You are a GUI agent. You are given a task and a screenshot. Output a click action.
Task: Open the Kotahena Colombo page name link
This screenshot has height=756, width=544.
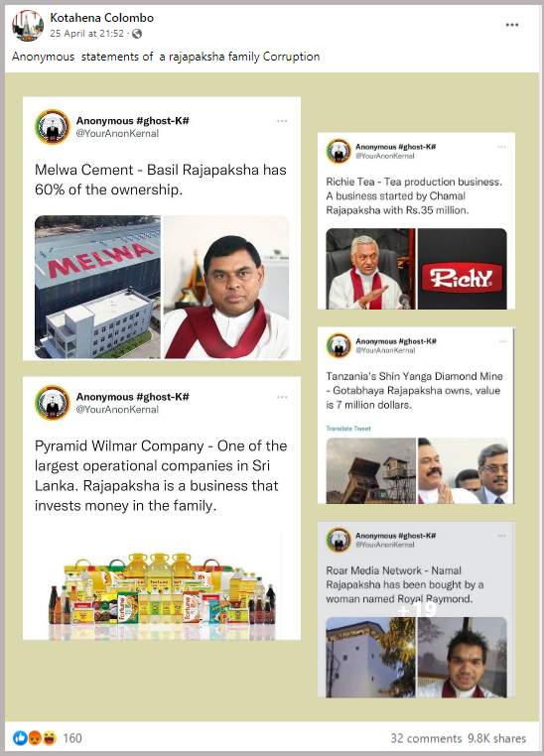coord(102,18)
